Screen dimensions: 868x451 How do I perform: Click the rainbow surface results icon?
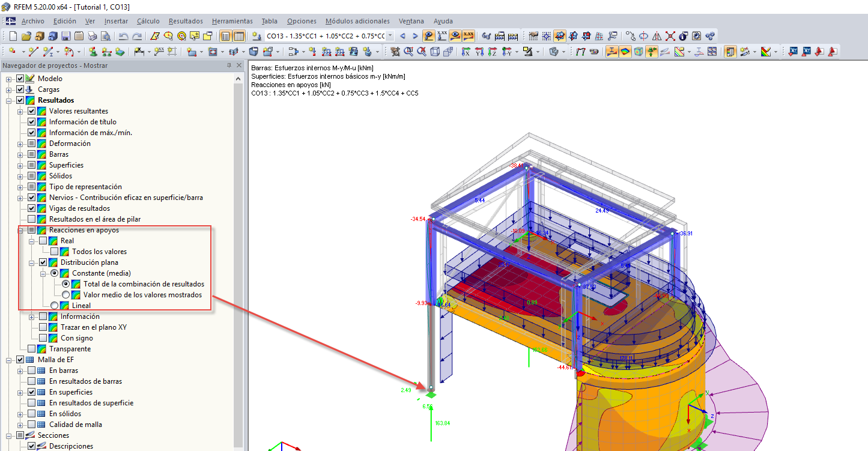[x=625, y=52]
